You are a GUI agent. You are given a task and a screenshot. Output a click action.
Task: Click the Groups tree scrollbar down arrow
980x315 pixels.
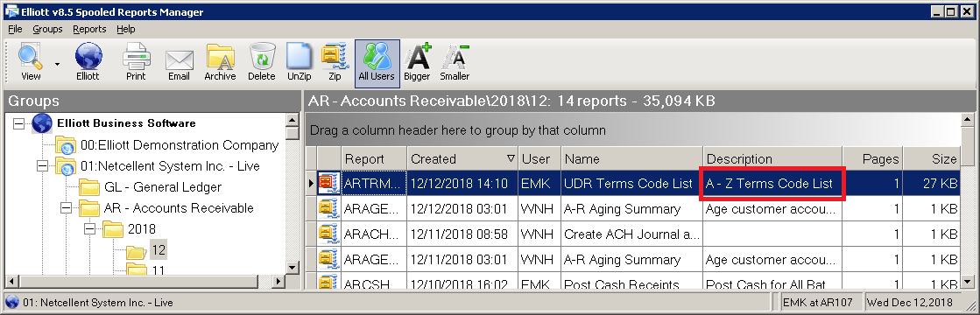point(293,268)
